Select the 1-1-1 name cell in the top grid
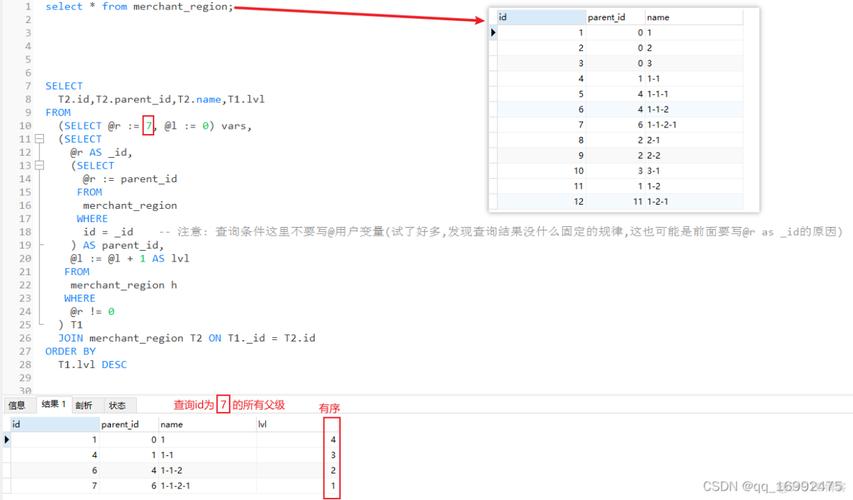This screenshot has width=853, height=500. [x=694, y=94]
